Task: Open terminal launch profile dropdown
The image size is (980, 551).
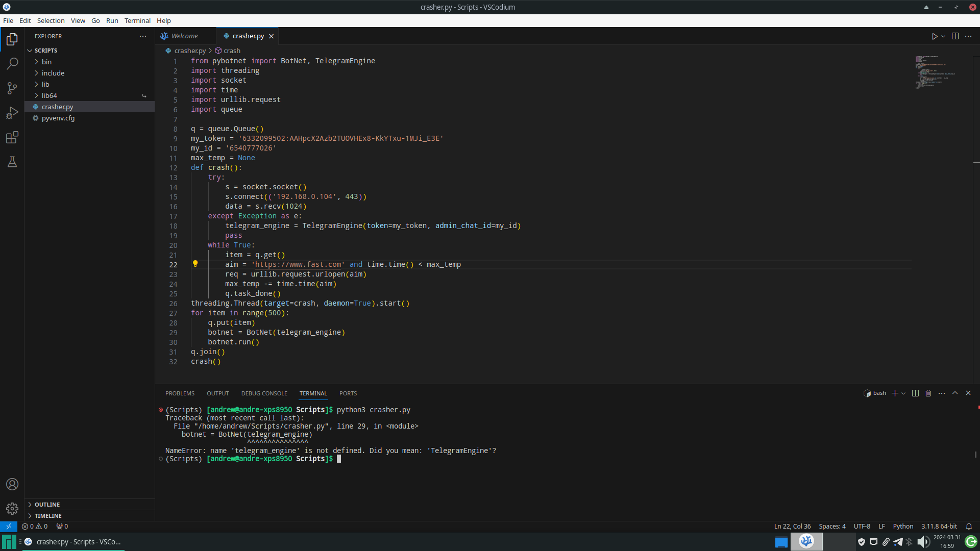Action: click(903, 393)
